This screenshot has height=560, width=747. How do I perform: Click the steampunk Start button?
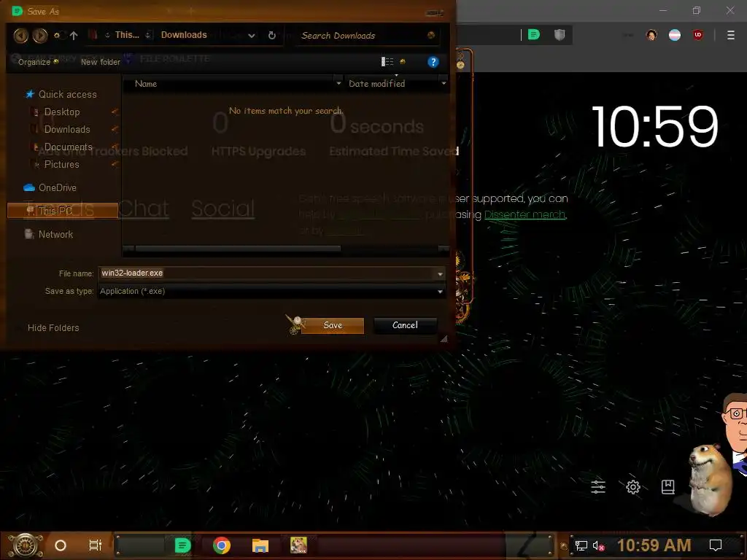coord(25,545)
